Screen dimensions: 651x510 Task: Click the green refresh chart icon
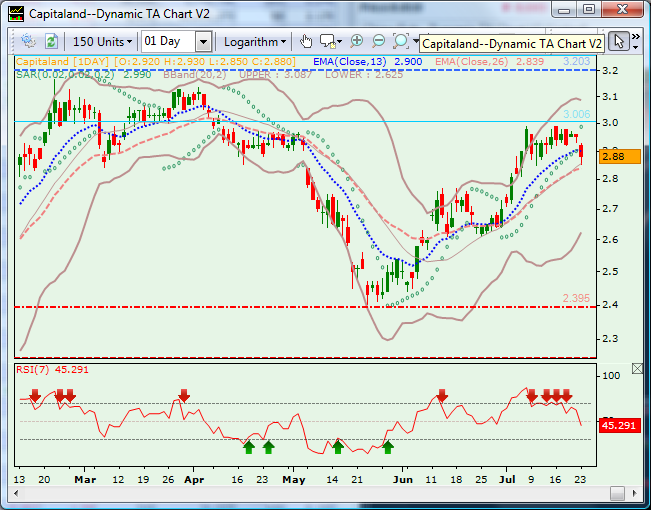pyautogui.click(x=51, y=42)
